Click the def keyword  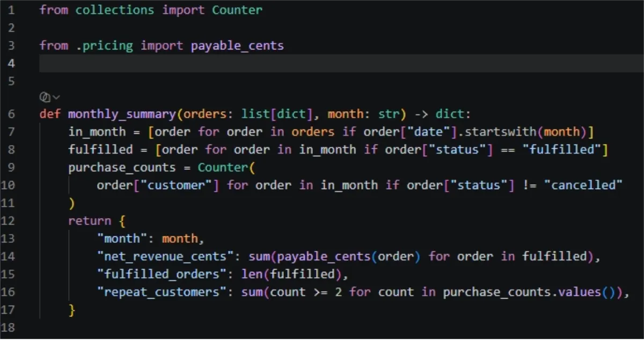[50, 114]
